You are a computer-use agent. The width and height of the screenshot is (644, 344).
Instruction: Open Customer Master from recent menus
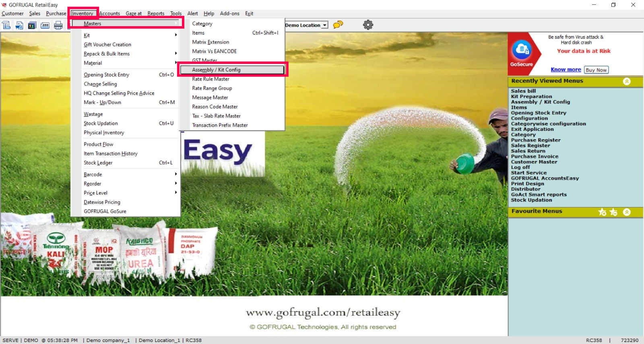coord(534,162)
